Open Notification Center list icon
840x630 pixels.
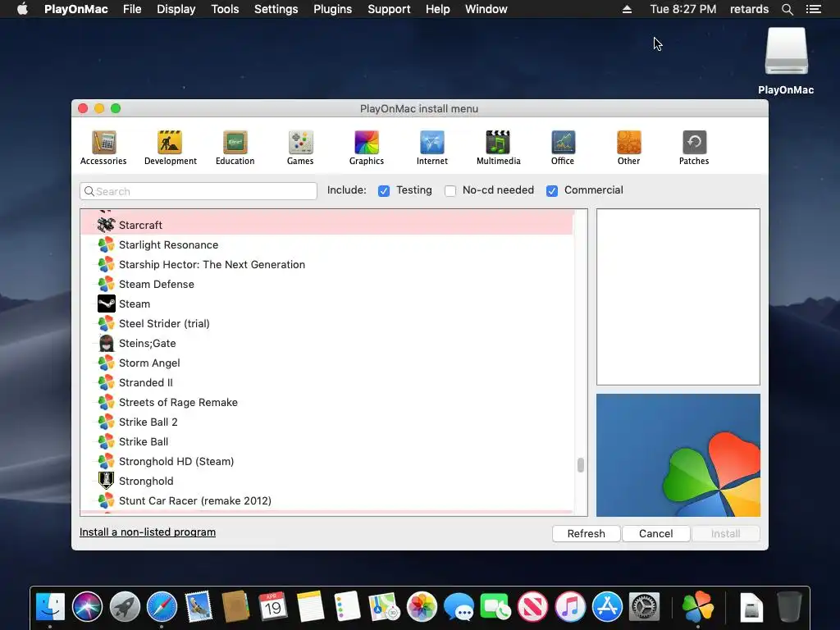pos(814,9)
